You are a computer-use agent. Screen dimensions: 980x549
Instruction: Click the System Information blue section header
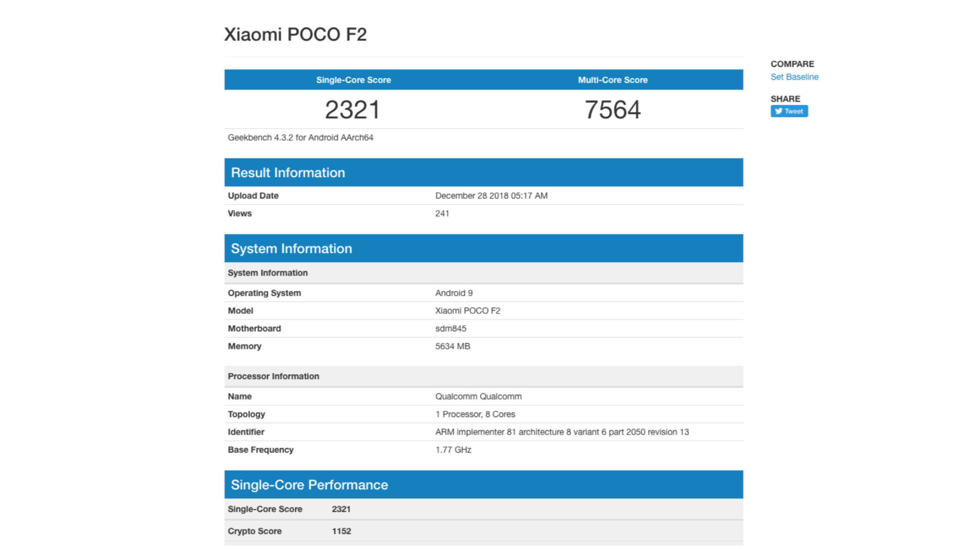[291, 249]
